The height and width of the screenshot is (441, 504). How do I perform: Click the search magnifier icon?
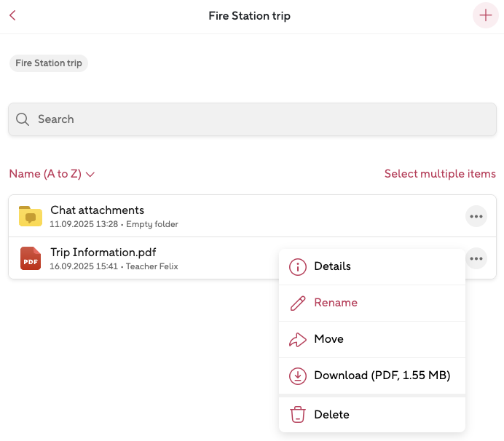(23, 119)
